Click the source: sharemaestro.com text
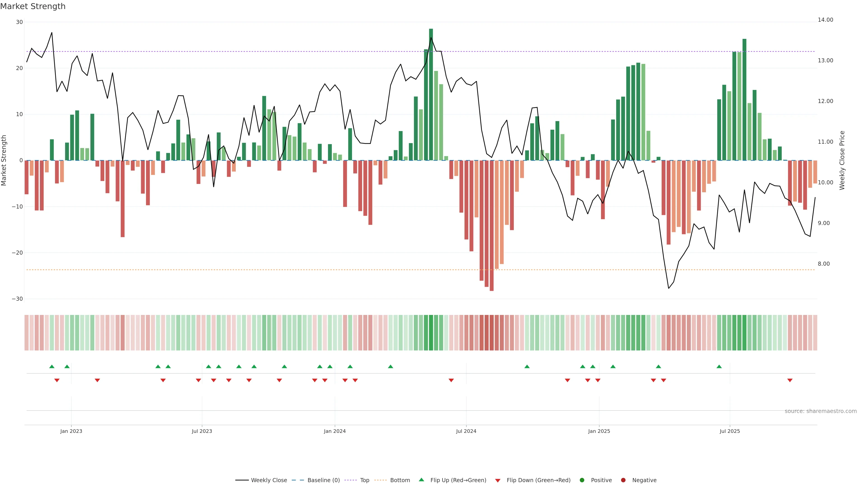 [821, 411]
